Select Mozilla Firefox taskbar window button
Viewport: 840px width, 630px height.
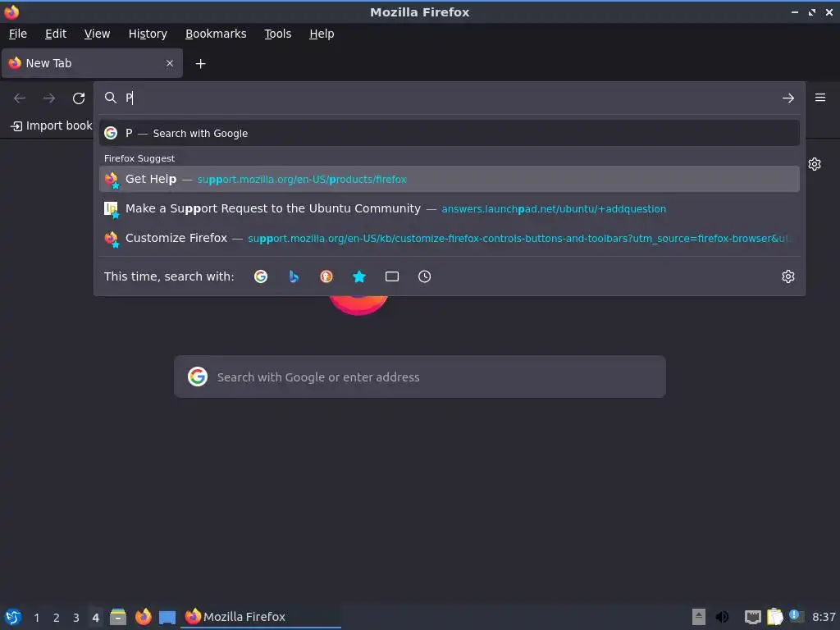point(262,617)
